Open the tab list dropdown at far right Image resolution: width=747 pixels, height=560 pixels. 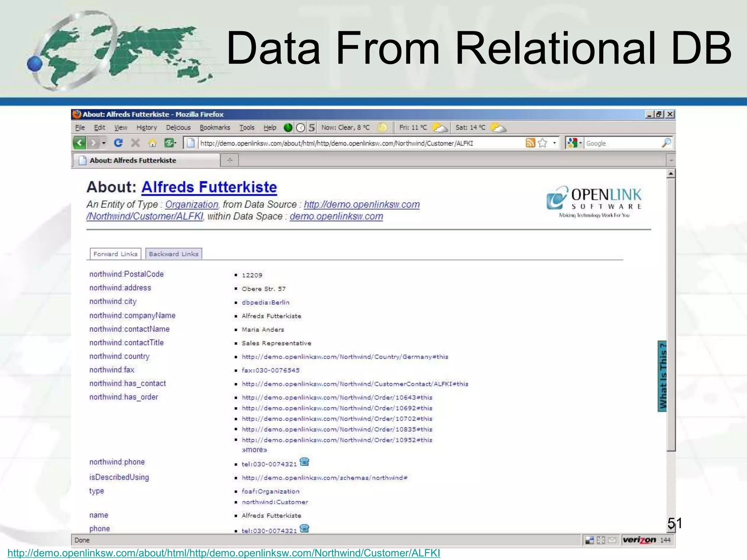pyautogui.click(x=671, y=160)
